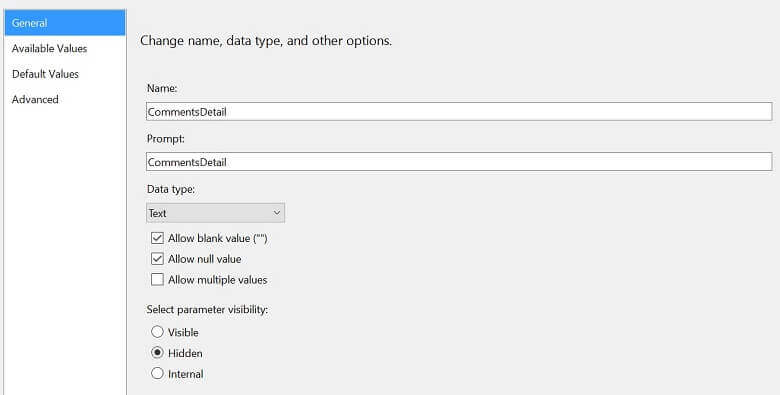This screenshot has height=395, width=780.
Task: Select the Visible radio button
Action: (x=157, y=332)
